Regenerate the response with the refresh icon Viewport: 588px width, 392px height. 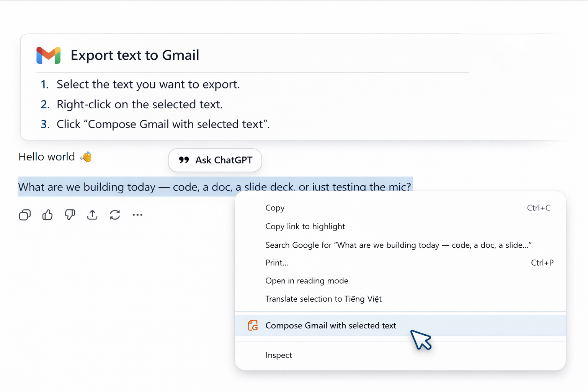coord(115,215)
